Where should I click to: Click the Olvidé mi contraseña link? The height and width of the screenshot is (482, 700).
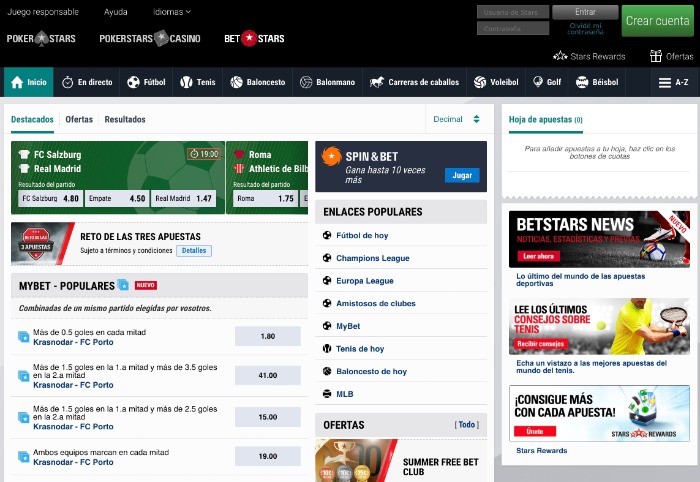(x=585, y=29)
